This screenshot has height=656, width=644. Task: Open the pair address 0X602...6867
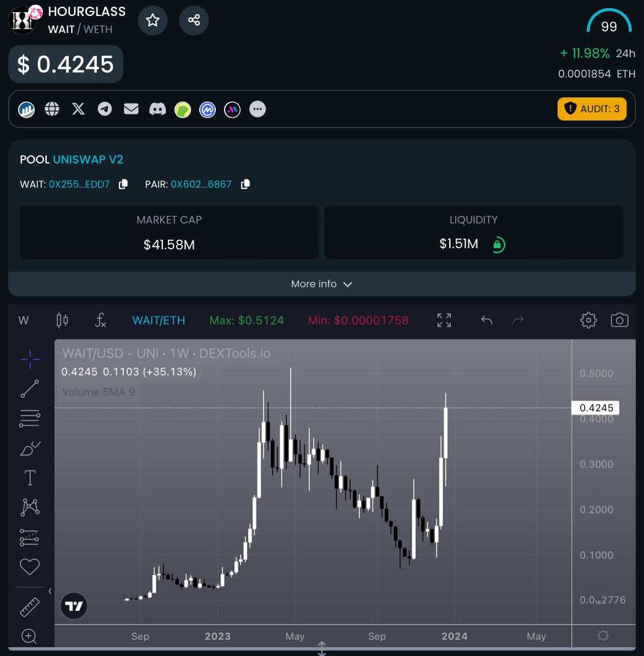pos(201,184)
